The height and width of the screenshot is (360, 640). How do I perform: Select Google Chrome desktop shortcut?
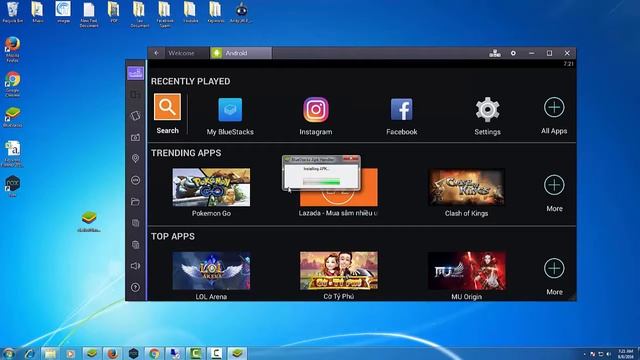point(13,84)
